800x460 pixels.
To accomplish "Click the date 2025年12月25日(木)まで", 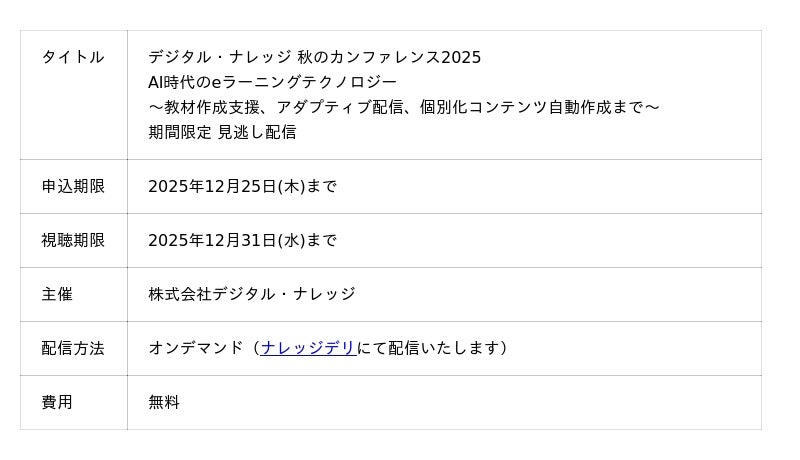I will pyautogui.click(x=242, y=186).
